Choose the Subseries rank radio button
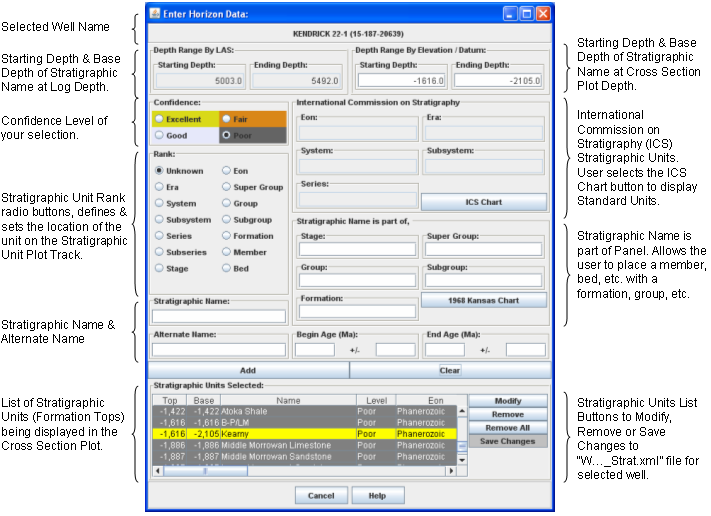Image resolution: width=711 pixels, height=516 pixels. click(159, 252)
